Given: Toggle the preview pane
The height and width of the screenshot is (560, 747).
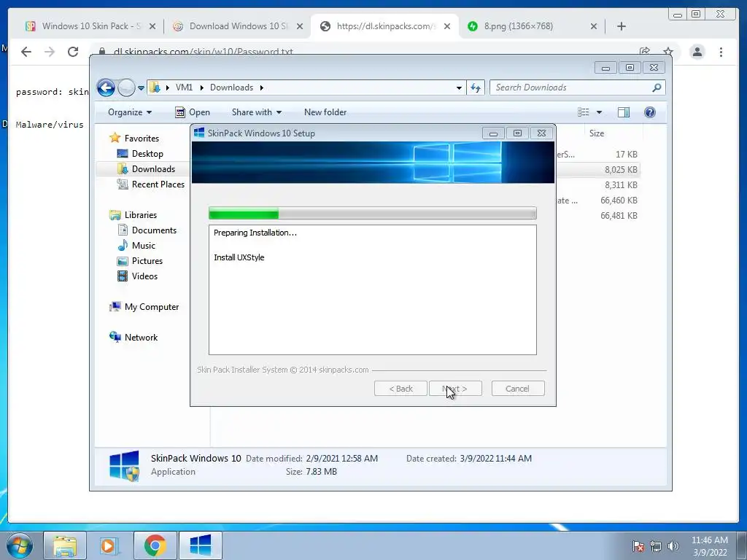Looking at the screenshot, I should [624, 112].
